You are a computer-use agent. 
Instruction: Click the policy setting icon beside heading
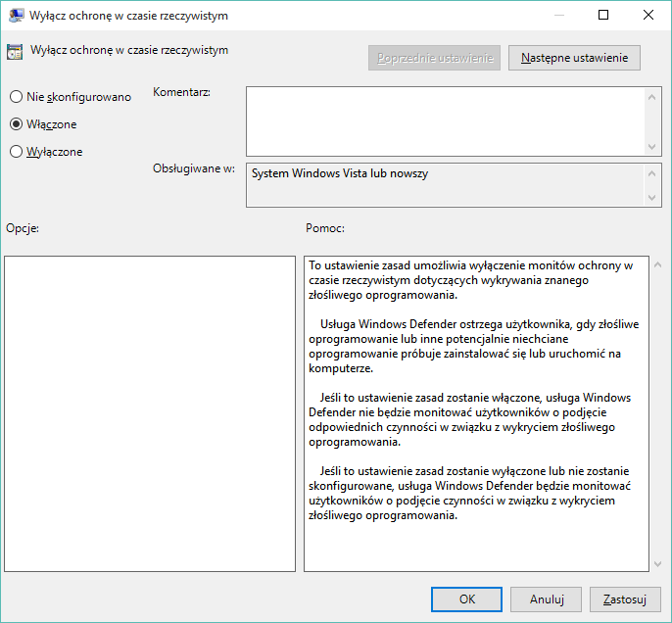15,52
